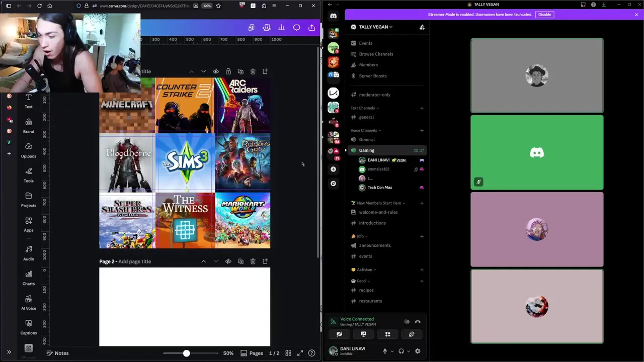
Task: Open Discord soundboard icon
Action: (412, 334)
